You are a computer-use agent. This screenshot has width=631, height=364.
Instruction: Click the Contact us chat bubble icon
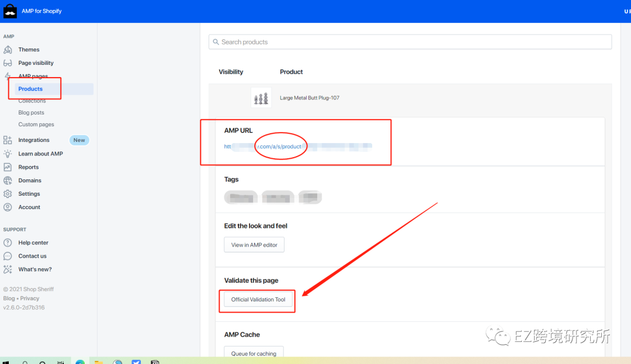[8, 256]
